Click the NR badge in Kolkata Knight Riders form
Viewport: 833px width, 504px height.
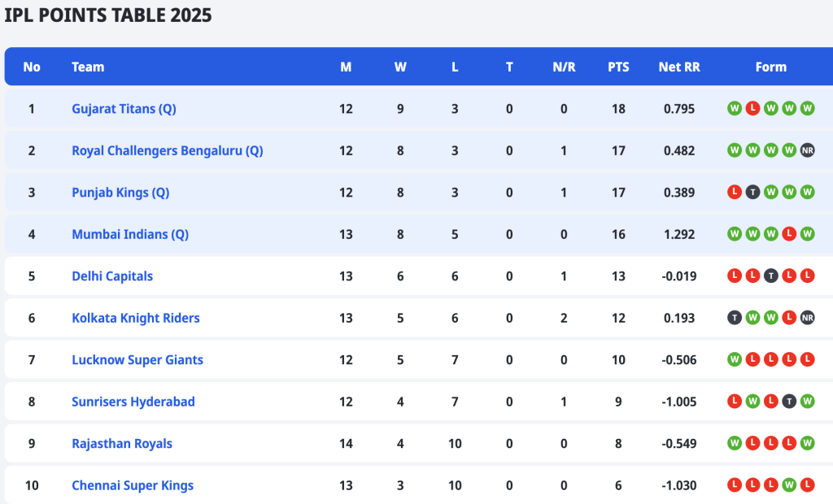tap(808, 318)
